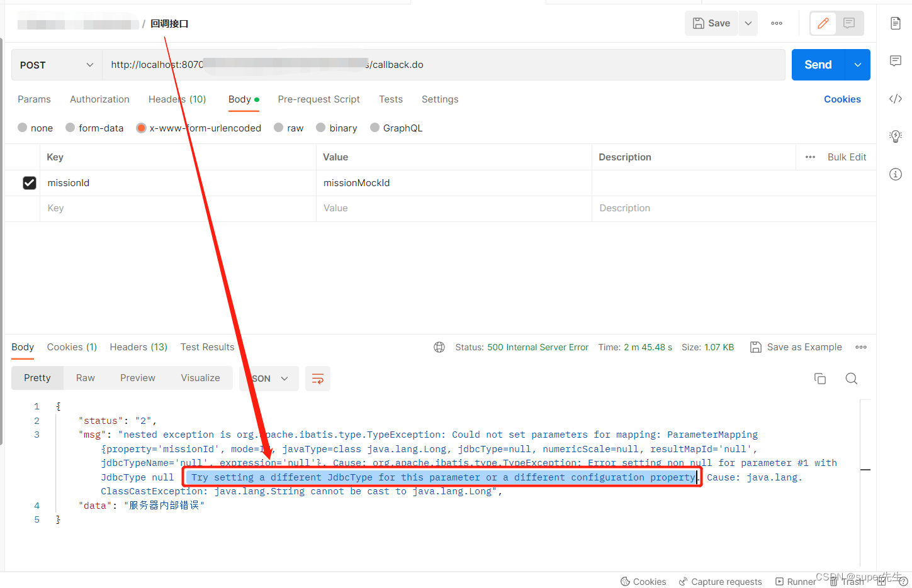Open the Params tab

coord(34,99)
